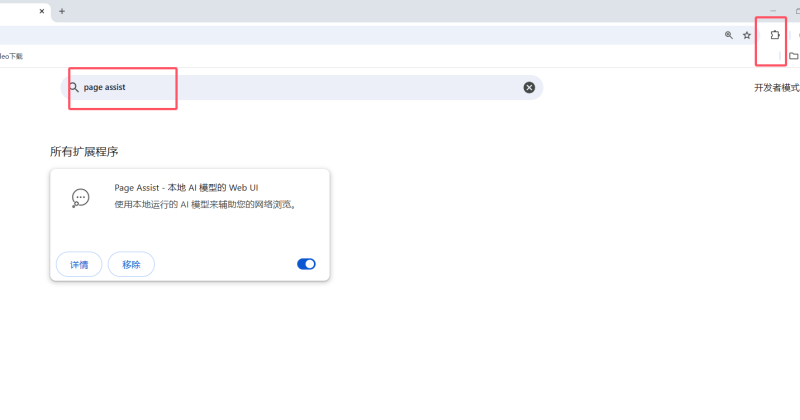Click the search magnifier icon beside 'page assist'

[x=74, y=87]
